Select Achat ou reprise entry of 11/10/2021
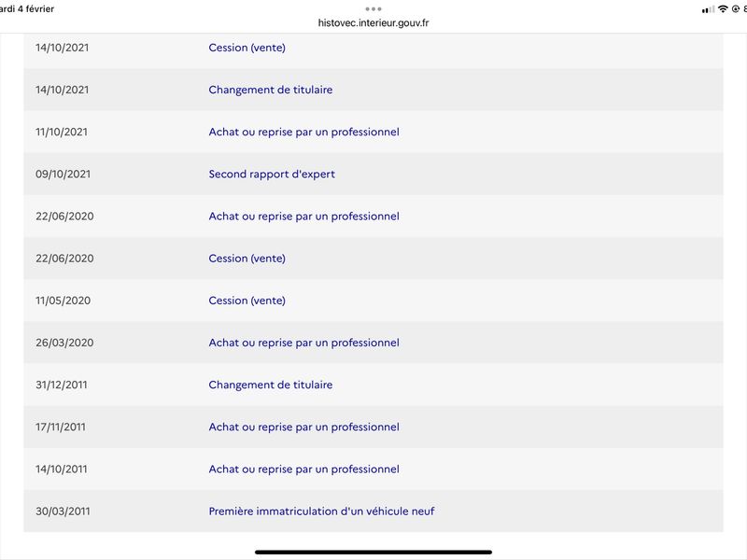The image size is (747, 560). 304,132
